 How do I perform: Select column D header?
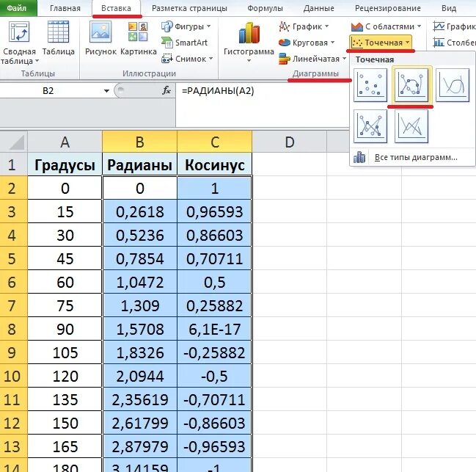point(290,142)
